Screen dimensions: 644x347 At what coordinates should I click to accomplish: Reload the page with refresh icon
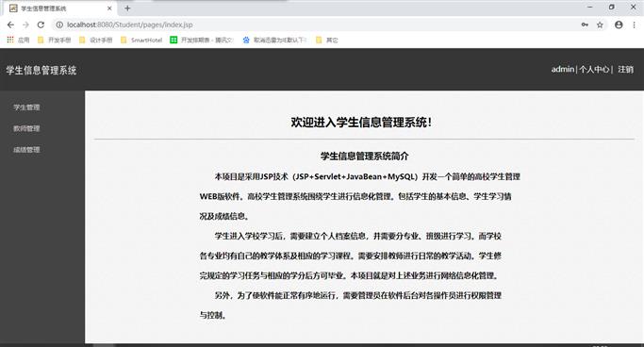pos(41,25)
